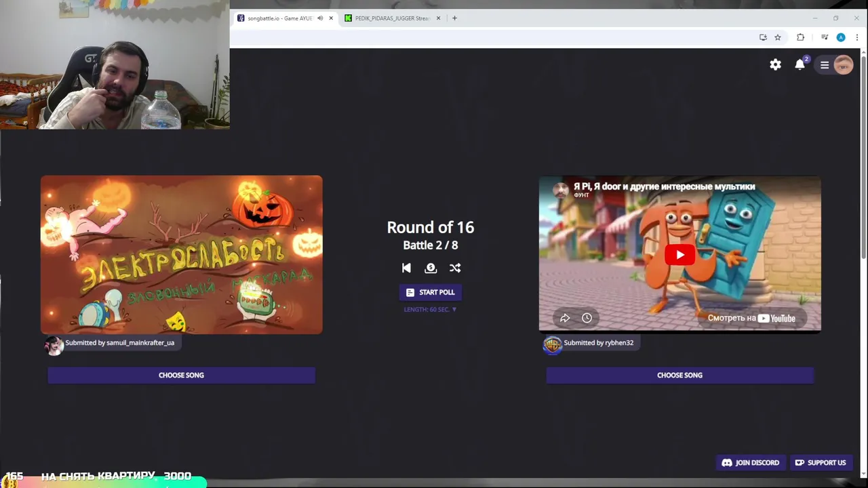Open a new browser tab

pyautogui.click(x=454, y=18)
